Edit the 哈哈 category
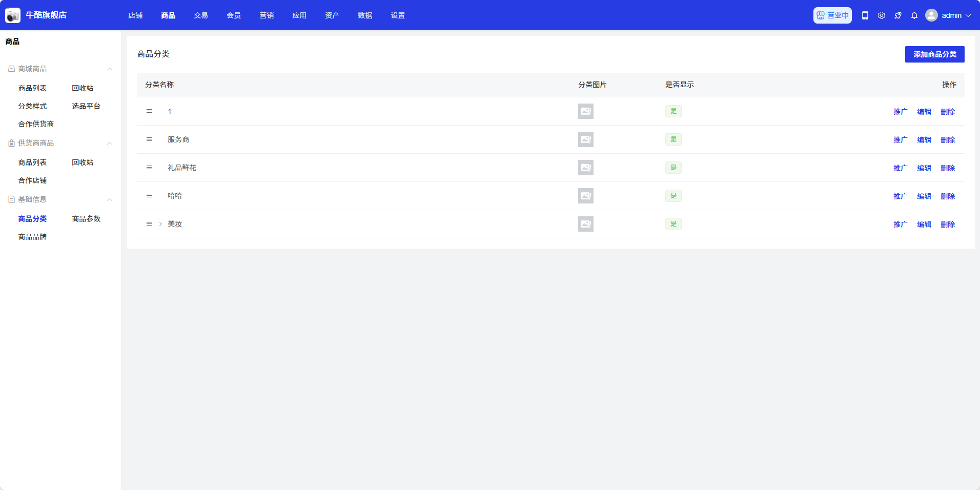The height and width of the screenshot is (490, 980). pyautogui.click(x=924, y=196)
